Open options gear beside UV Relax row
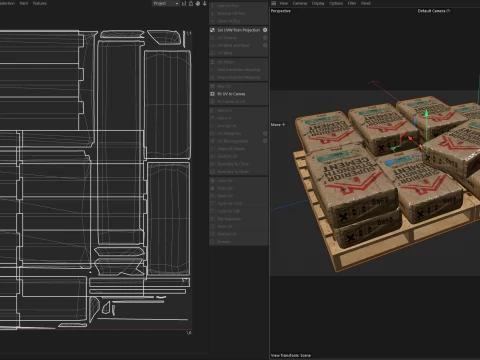Screen dimensions: 480x360 click(265, 45)
